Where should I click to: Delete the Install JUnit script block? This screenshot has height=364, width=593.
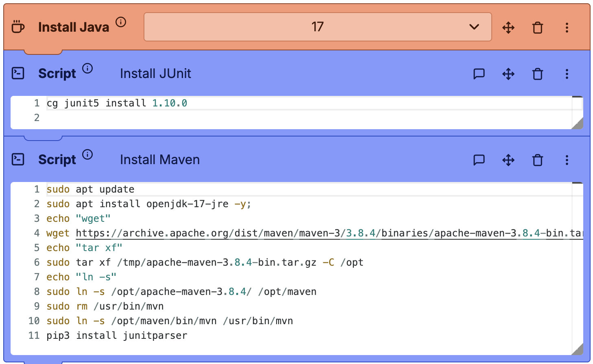point(537,74)
